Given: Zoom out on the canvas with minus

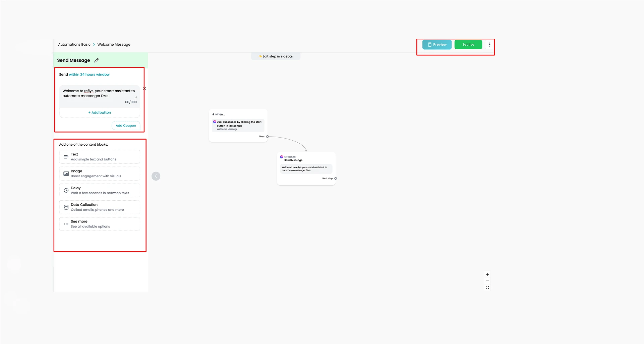Looking at the screenshot, I should coord(487,281).
